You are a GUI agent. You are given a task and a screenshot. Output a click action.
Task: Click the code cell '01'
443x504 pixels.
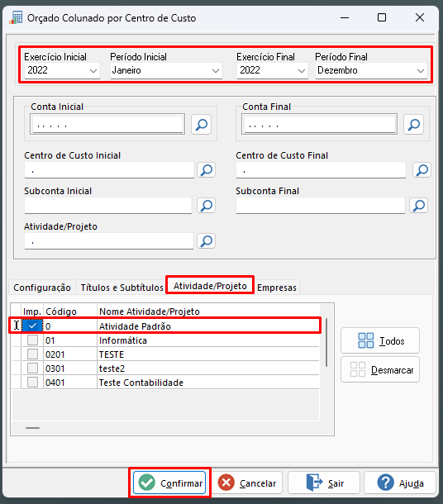(70, 340)
